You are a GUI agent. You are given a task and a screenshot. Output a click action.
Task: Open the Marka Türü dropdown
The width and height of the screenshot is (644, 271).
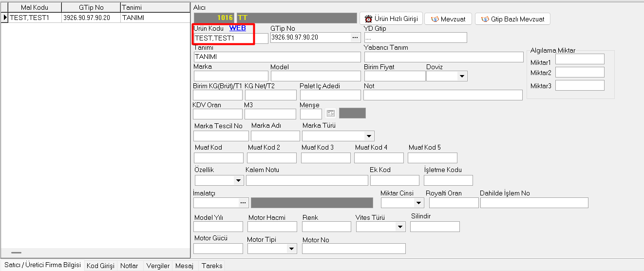[x=369, y=136]
